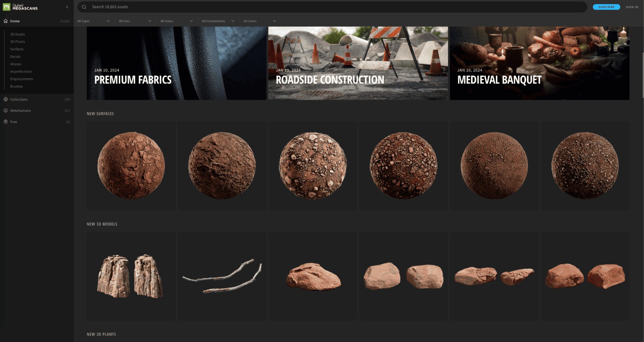The image size is (644, 342).
Task: Open the Medieval Banquet collection banner
Action: [540, 63]
